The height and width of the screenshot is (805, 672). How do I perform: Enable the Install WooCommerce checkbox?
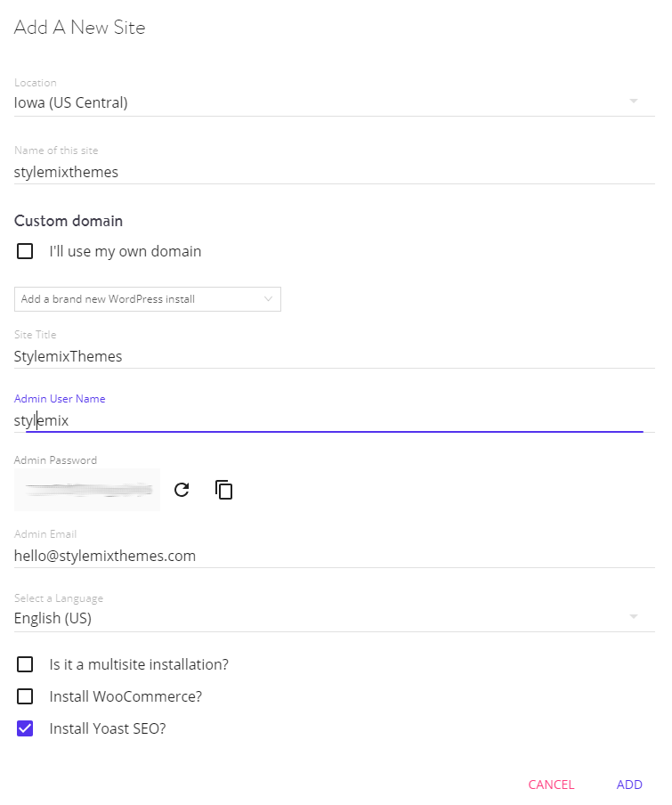click(x=25, y=696)
